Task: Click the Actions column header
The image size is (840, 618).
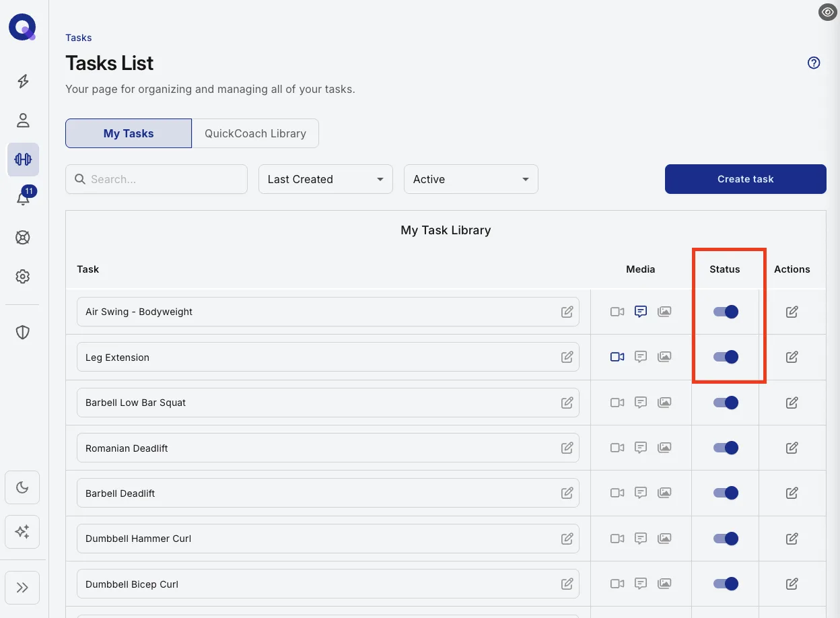Action: (x=792, y=269)
